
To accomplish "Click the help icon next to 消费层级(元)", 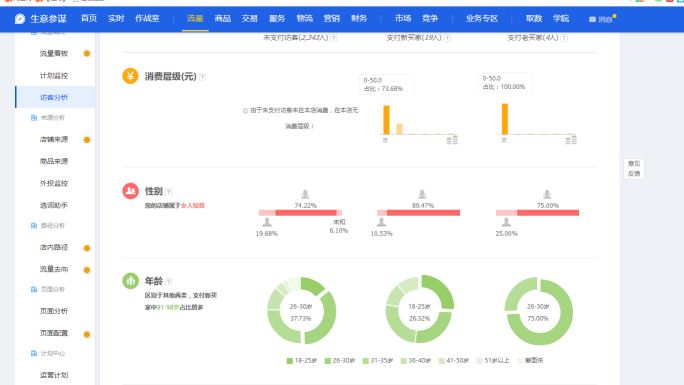I will (202, 77).
